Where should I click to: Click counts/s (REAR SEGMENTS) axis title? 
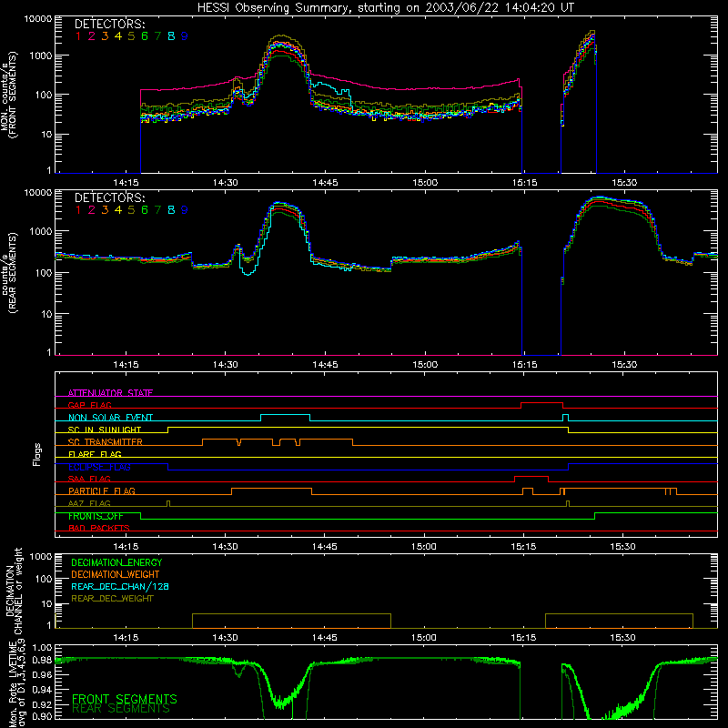[x=9, y=273]
